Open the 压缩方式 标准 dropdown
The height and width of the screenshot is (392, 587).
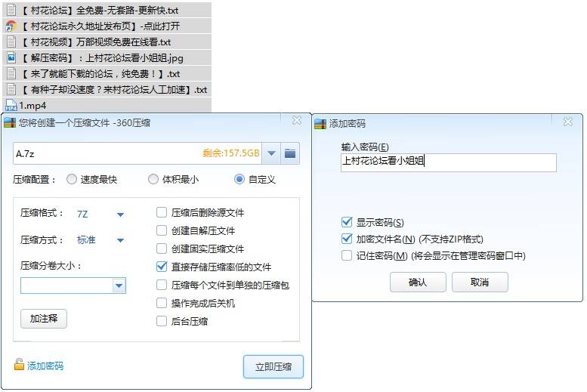coord(120,240)
